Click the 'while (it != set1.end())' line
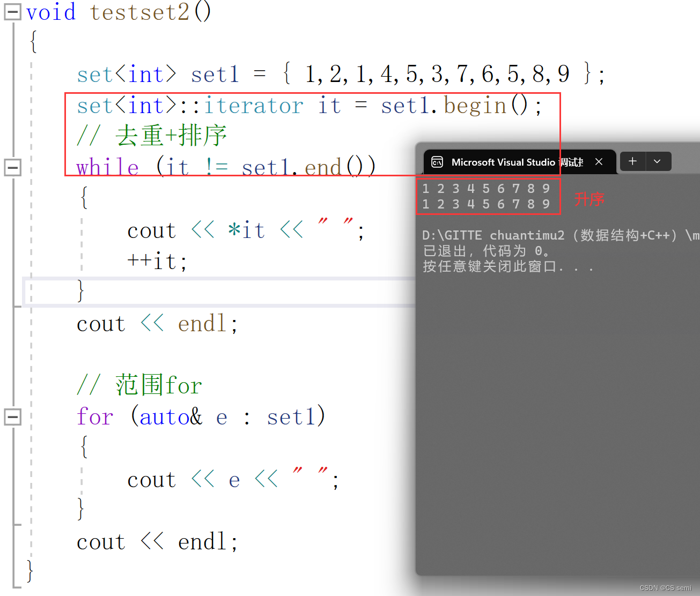This screenshot has width=700, height=596. click(226, 167)
